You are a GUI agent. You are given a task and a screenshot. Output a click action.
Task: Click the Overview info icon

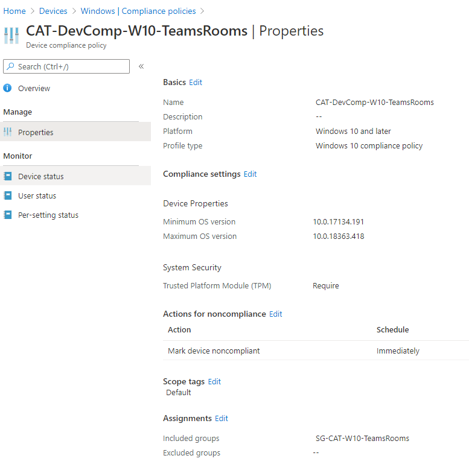(8, 88)
